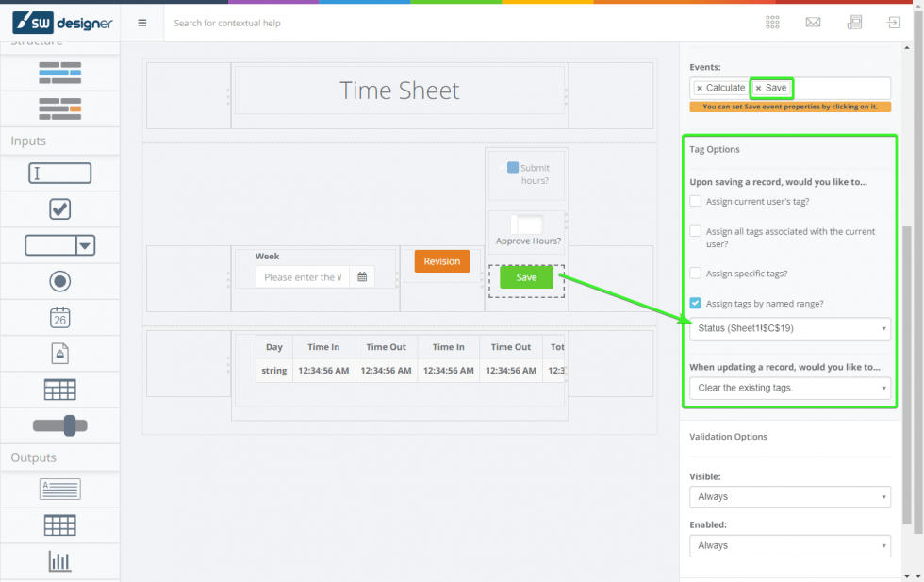
Task: Select the Date Picker input tool
Action: [x=59, y=316]
